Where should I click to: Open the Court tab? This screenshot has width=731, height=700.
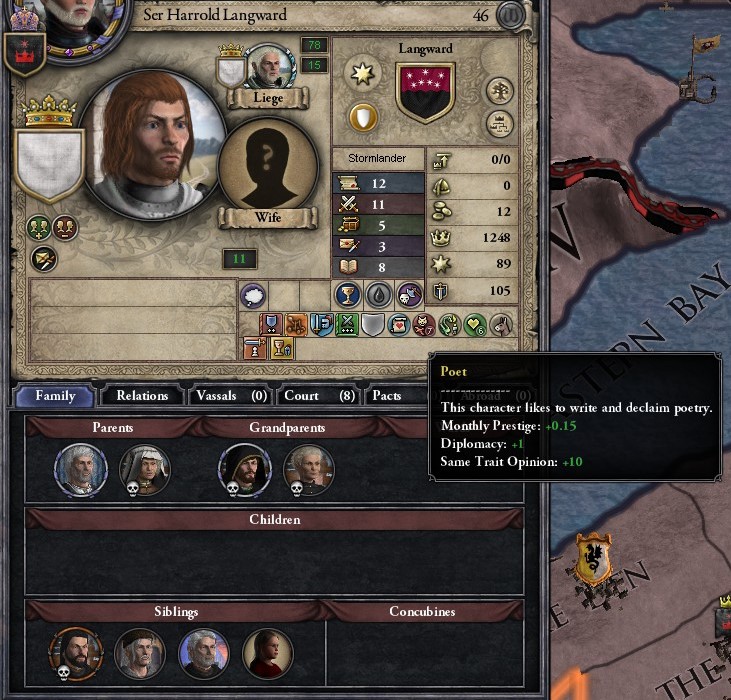pos(319,396)
